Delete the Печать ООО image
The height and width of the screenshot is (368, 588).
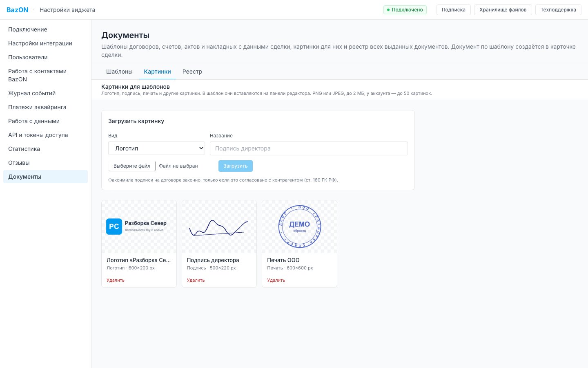[276, 280]
